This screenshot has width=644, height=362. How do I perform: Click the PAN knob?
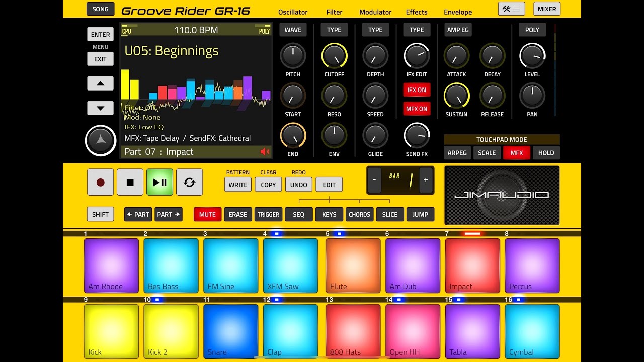click(532, 96)
